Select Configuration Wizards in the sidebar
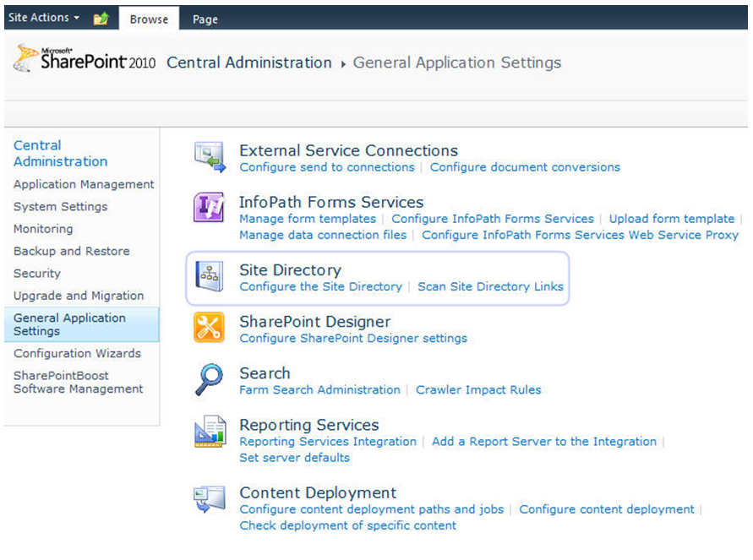753x560 pixels. click(77, 353)
